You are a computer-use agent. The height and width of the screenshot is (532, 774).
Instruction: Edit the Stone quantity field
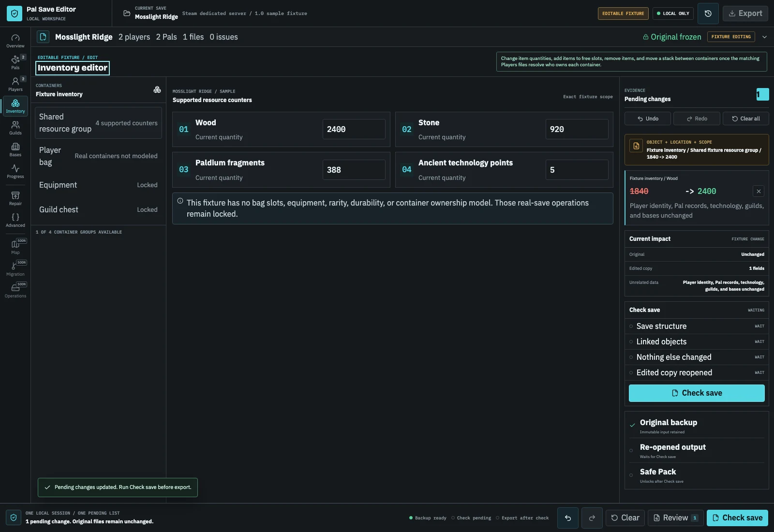[577, 129]
